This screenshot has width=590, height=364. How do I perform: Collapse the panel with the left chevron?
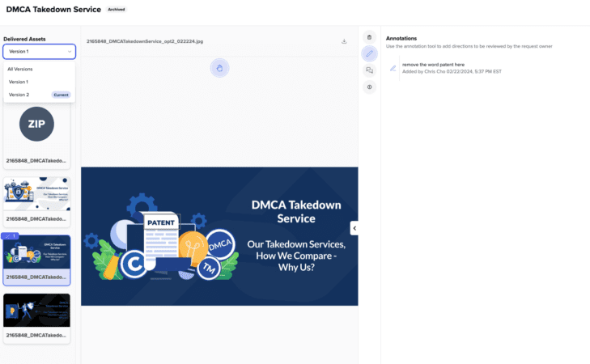point(354,228)
